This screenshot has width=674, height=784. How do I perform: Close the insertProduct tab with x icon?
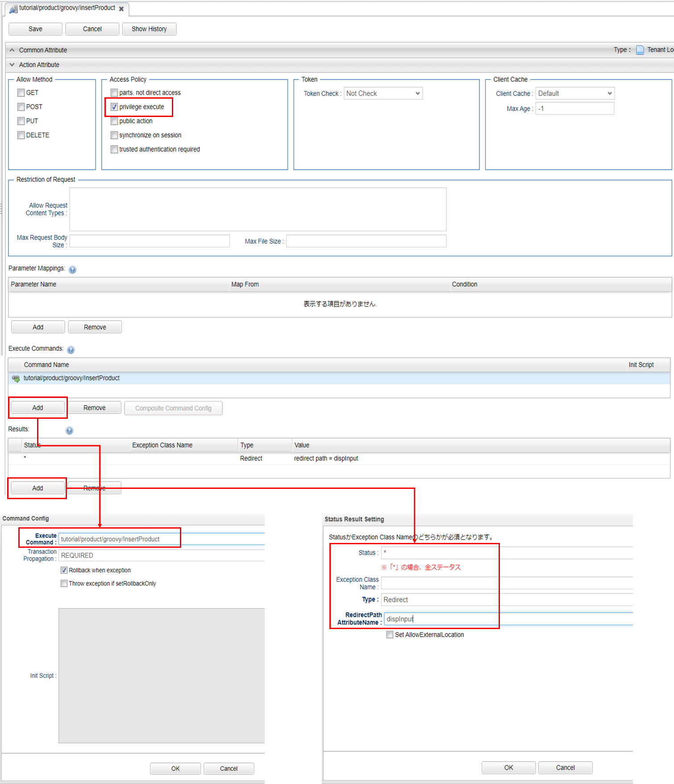click(x=121, y=8)
